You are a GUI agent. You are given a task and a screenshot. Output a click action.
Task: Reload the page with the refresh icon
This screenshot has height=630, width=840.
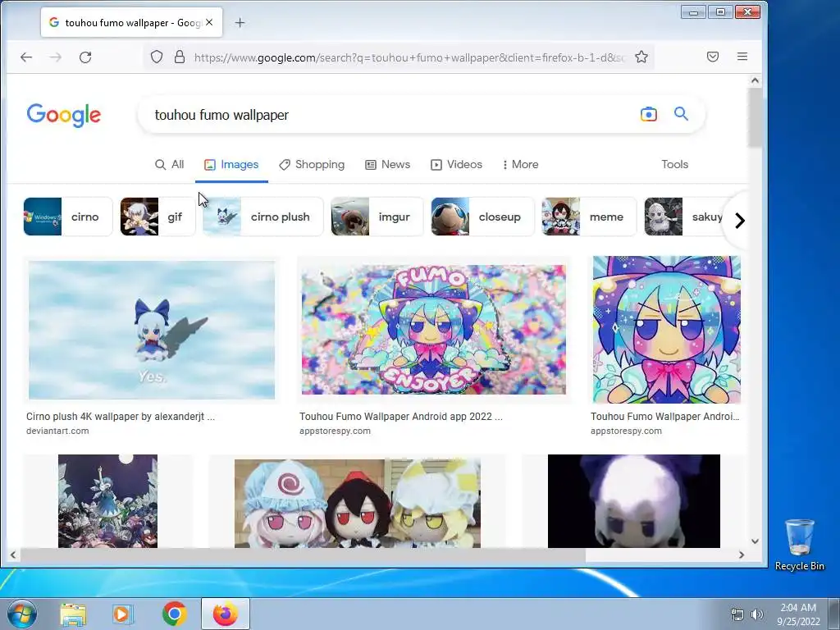point(85,57)
